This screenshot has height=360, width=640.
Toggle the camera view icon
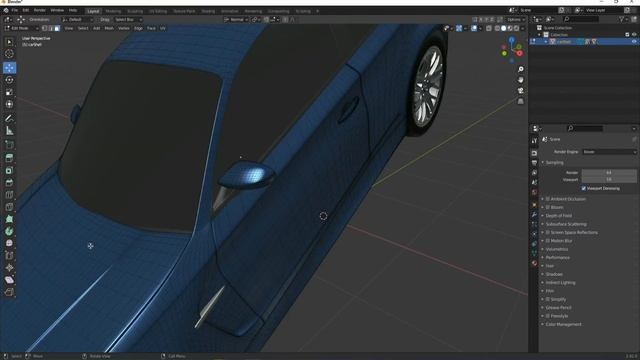(x=520, y=91)
